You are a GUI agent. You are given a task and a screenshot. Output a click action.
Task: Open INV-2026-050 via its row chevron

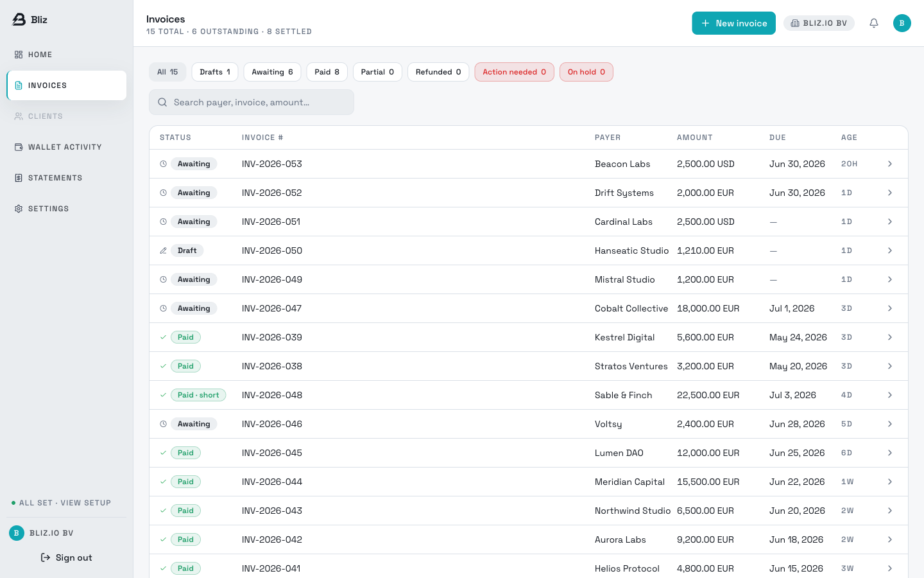point(890,250)
